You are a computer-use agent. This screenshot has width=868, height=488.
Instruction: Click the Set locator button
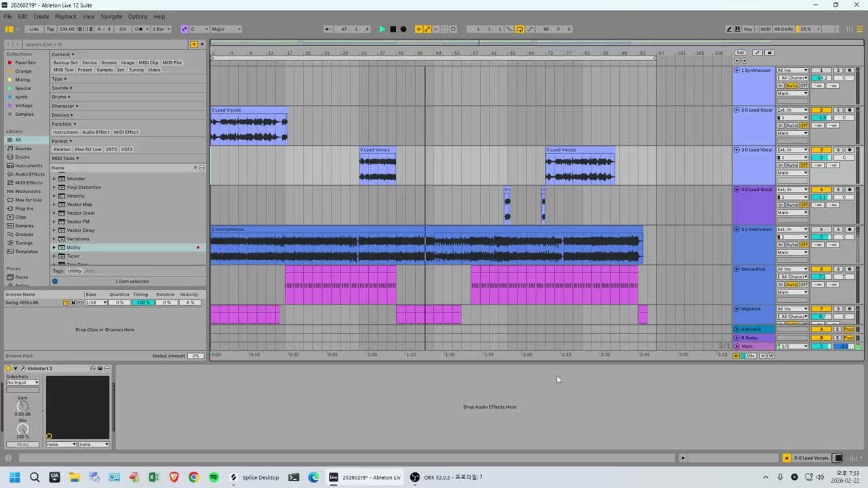[x=740, y=53]
